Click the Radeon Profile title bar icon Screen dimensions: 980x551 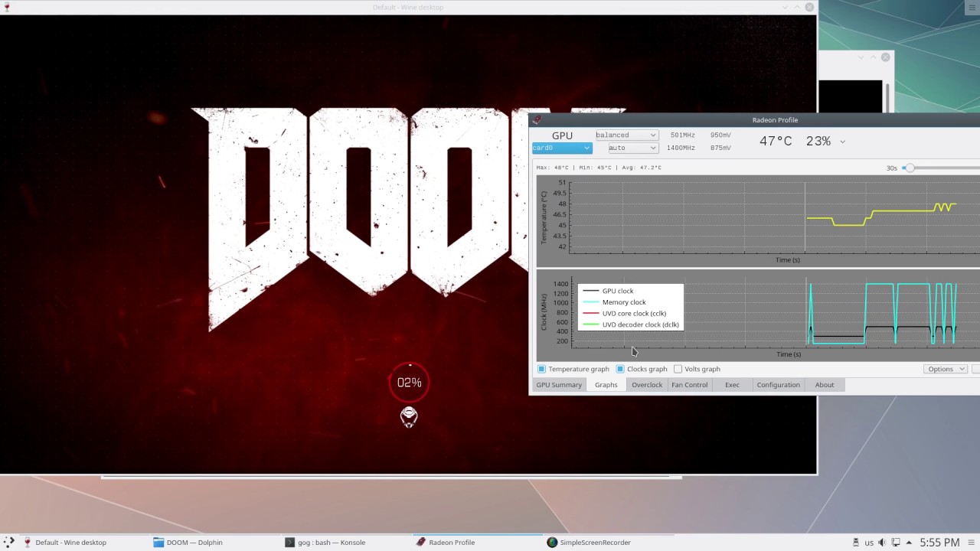(537, 119)
